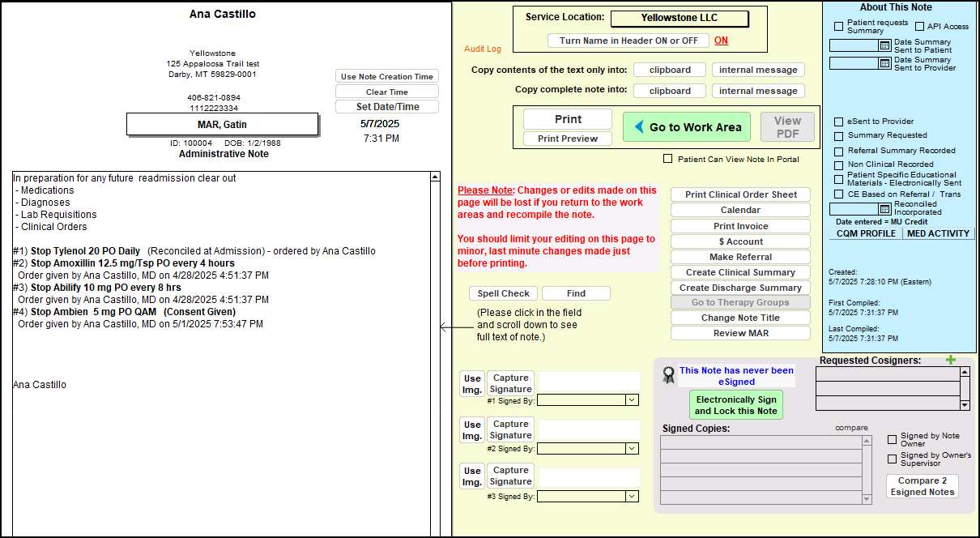Screen dimensions: 980x538
Task: Click scroll-up arrow of note text field
Action: [x=435, y=177]
